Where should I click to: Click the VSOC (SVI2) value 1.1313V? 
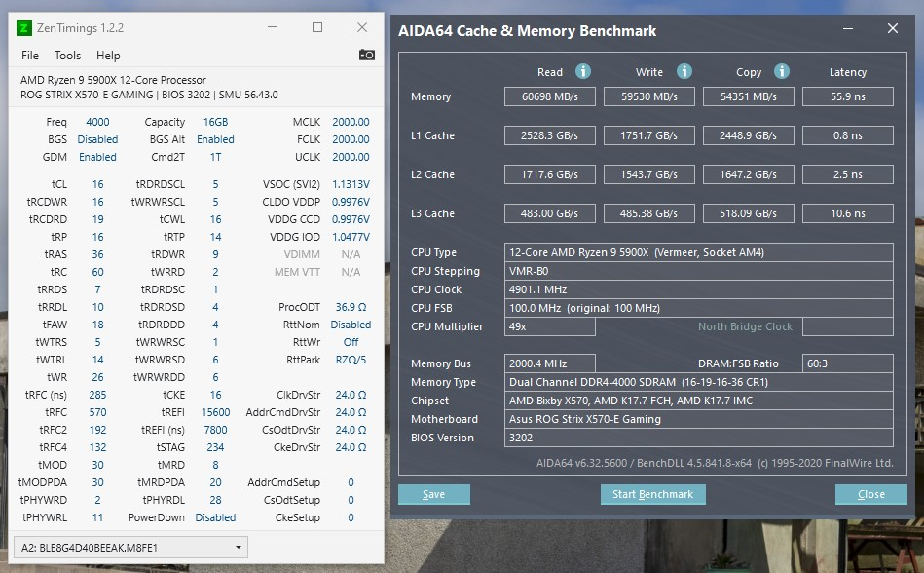pyautogui.click(x=351, y=184)
